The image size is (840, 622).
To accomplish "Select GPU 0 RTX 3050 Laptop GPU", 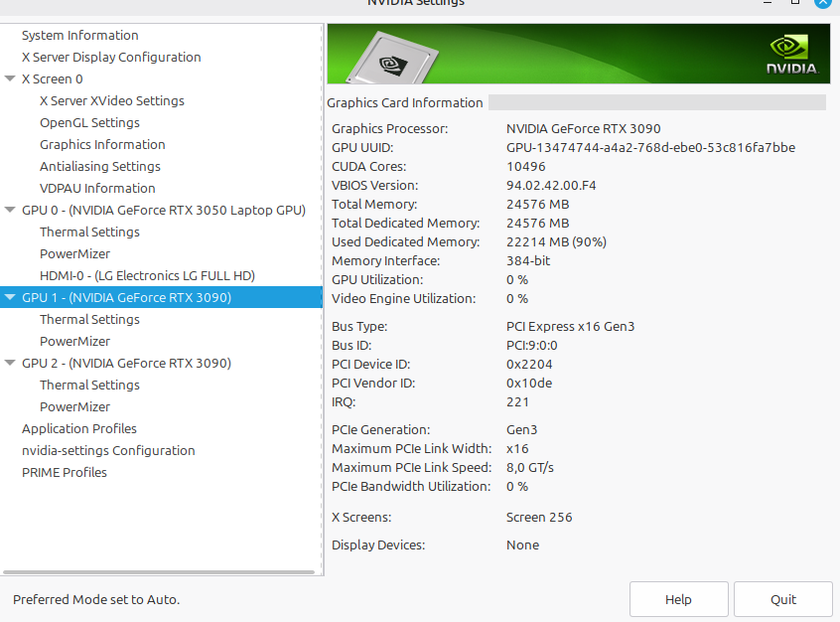I will tap(164, 211).
